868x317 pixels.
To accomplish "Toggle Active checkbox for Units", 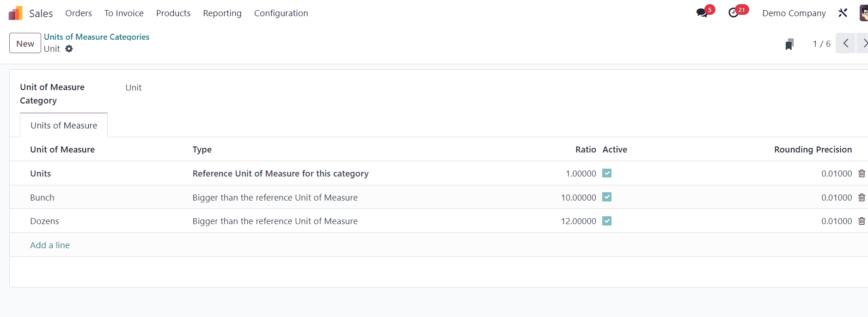I will pos(607,173).
